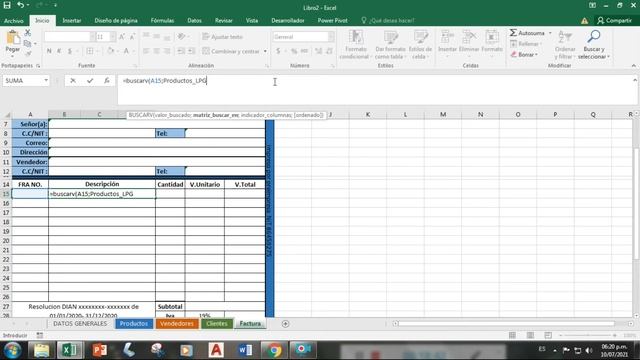Click the cut scissors icon
640x360 pixels.
point(27,33)
